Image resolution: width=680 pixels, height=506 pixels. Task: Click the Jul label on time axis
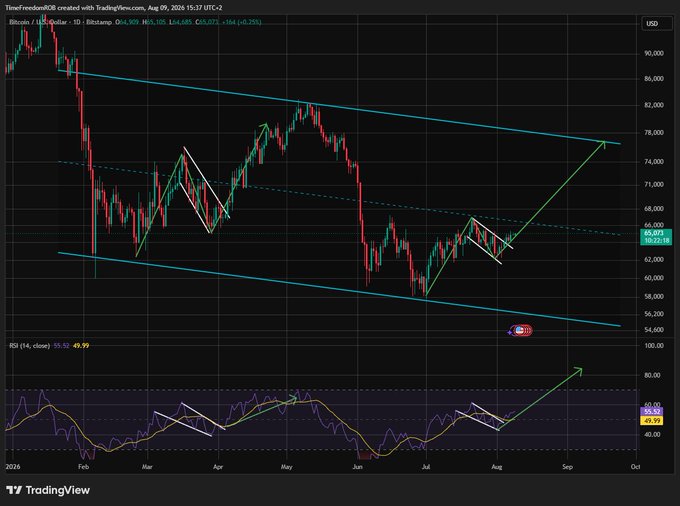(426, 467)
